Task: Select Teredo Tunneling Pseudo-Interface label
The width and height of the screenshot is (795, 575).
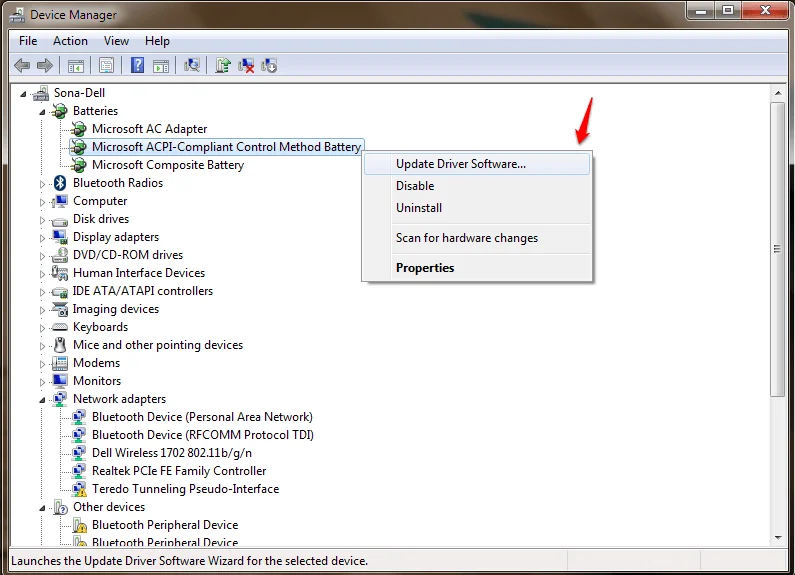Action: [x=186, y=489]
